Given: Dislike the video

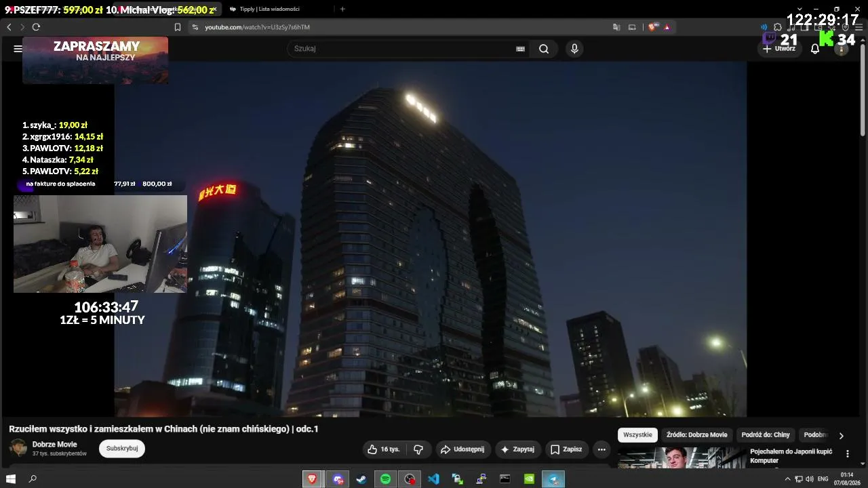Looking at the screenshot, I should 418,449.
